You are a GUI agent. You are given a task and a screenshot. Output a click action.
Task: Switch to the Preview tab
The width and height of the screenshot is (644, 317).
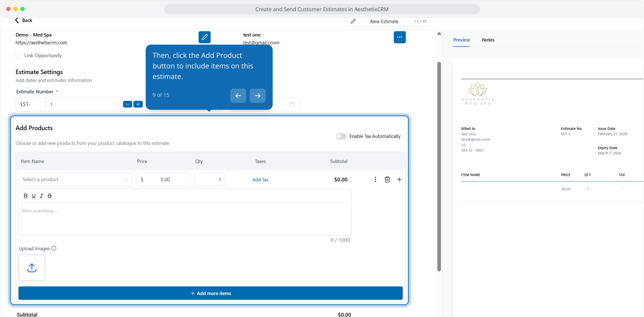[461, 40]
